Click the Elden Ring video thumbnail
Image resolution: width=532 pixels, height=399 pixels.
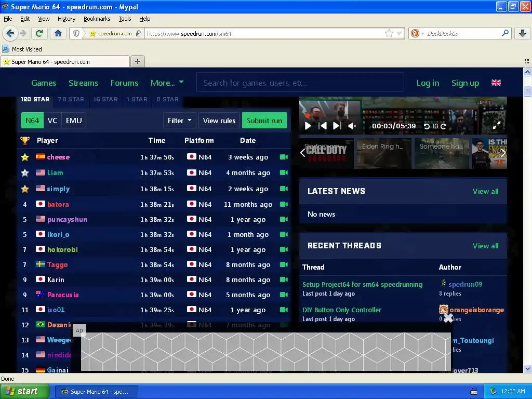pos(383,153)
